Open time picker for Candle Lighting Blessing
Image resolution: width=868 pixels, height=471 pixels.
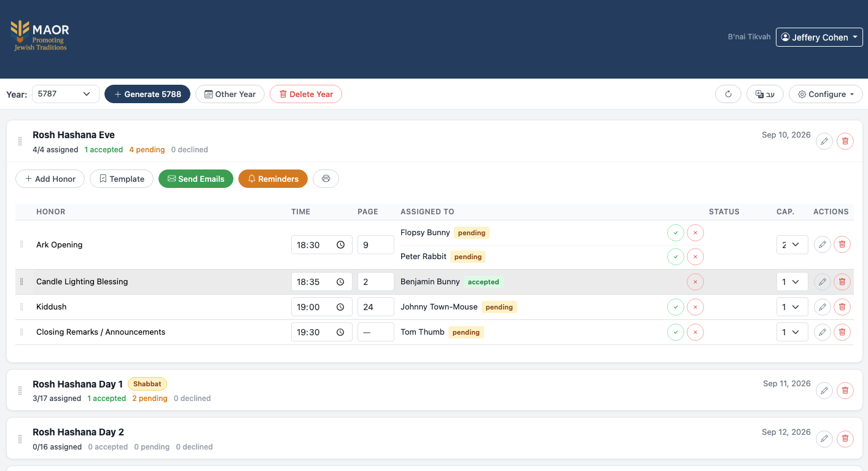pyautogui.click(x=340, y=282)
